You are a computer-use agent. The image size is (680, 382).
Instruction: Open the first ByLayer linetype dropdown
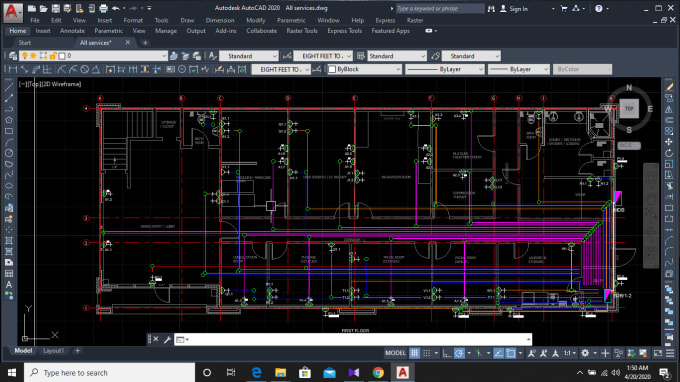[x=445, y=69]
